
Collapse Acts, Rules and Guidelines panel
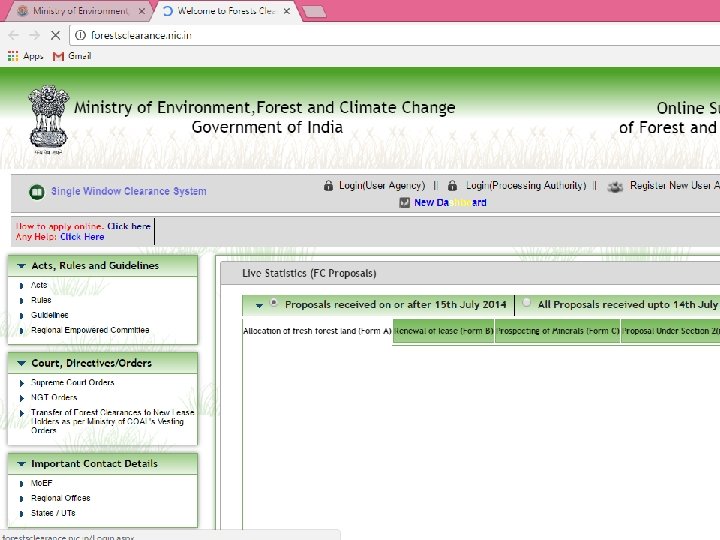click(x=21, y=265)
